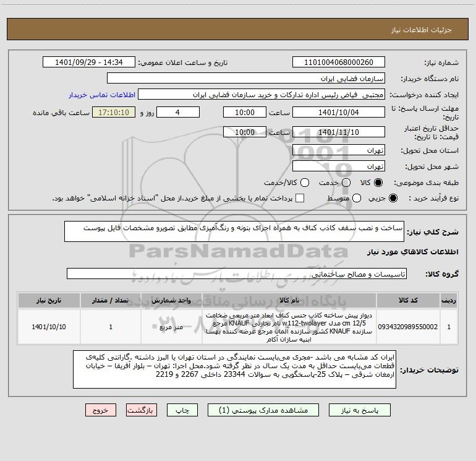Click the response deadline date 1401/10/04
The height and width of the screenshot is (461, 476).
339,112
